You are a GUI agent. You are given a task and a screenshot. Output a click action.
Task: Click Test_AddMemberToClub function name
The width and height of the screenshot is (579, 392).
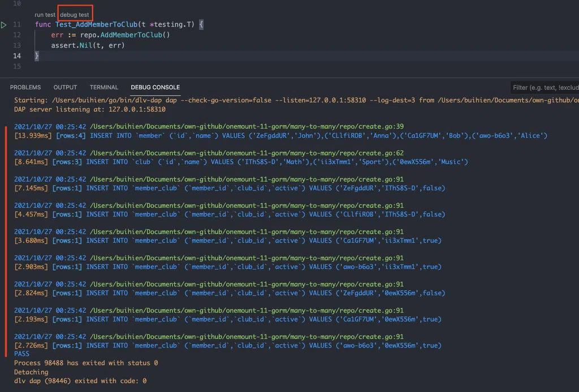[x=96, y=24]
